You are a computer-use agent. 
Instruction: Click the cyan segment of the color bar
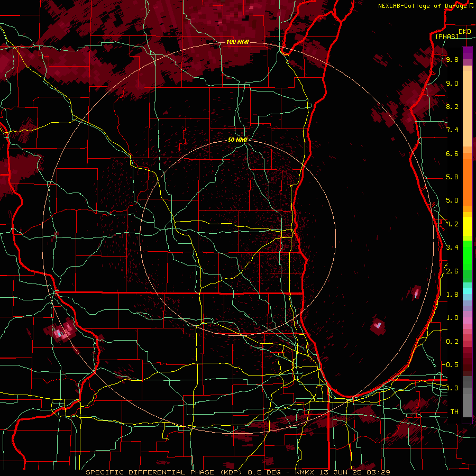coord(467,291)
